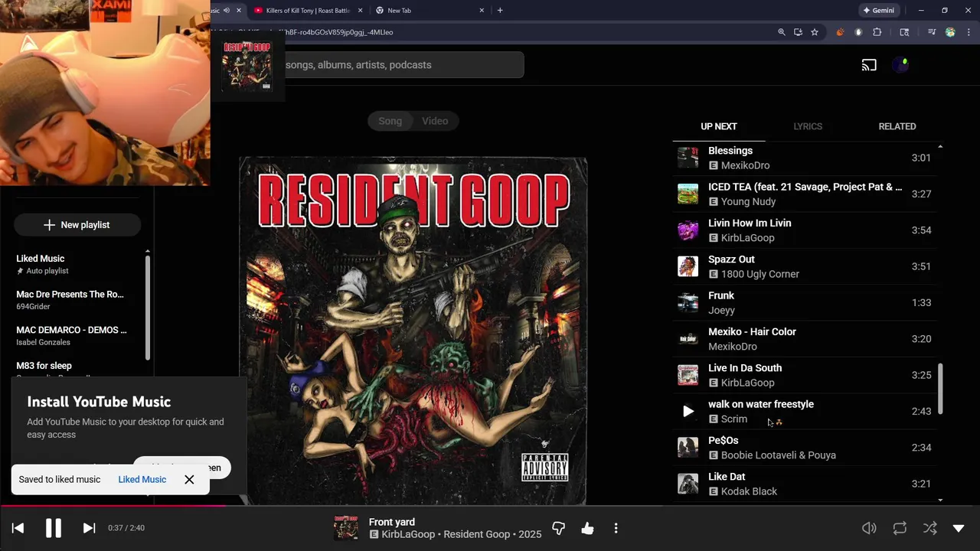This screenshot has width=980, height=551.
Task: Click the search songs, albums, artists field
Action: [403, 65]
